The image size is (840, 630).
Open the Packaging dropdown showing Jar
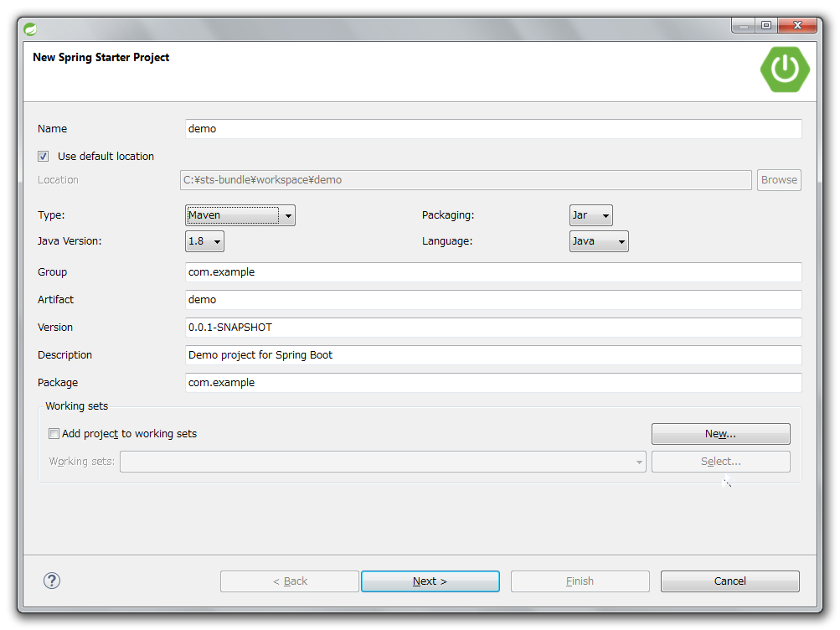591,215
